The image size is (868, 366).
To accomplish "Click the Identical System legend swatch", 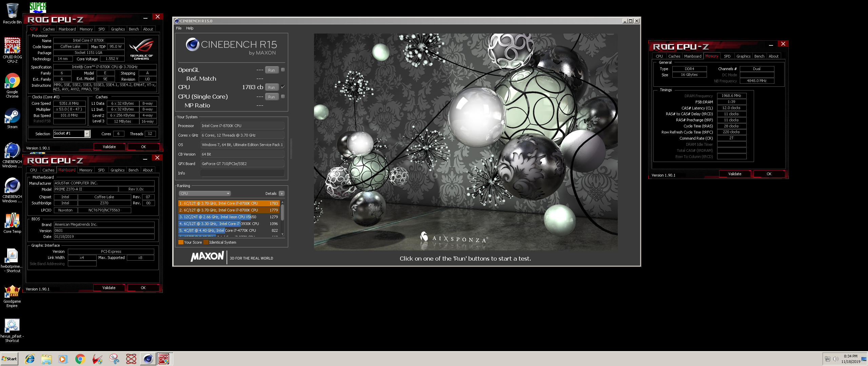I will [x=206, y=242].
